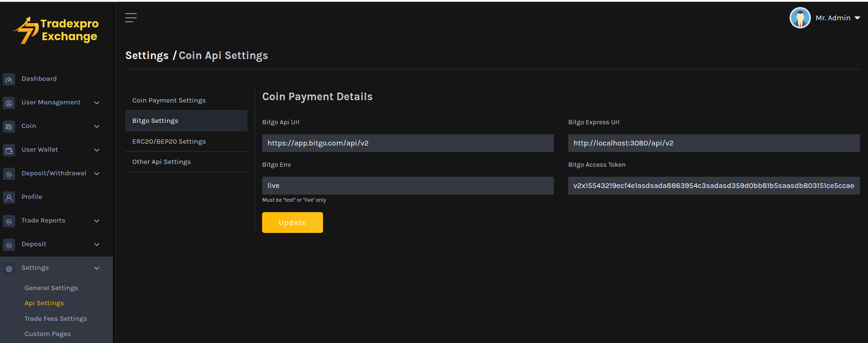
Task: Click the hamburger menu icon
Action: (131, 18)
